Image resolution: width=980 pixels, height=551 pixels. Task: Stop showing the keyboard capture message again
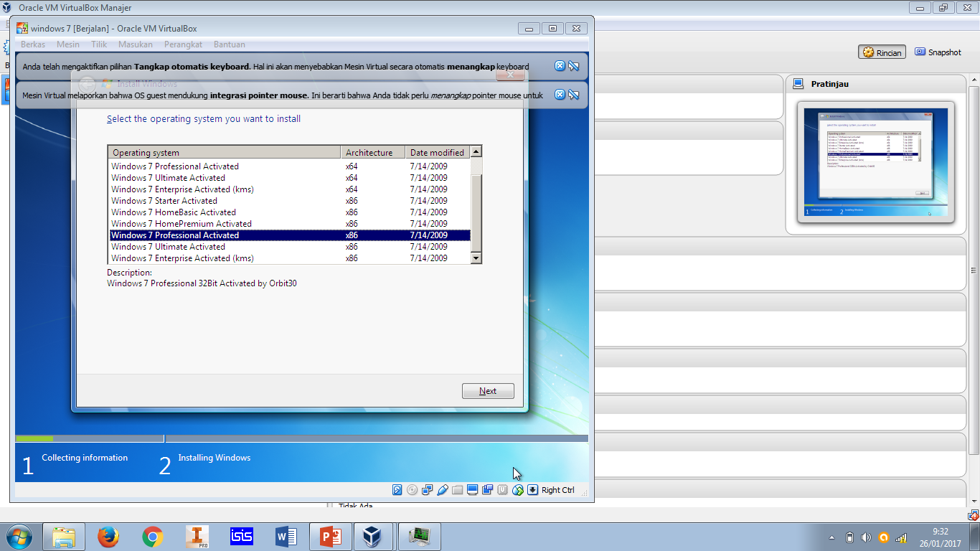point(574,66)
